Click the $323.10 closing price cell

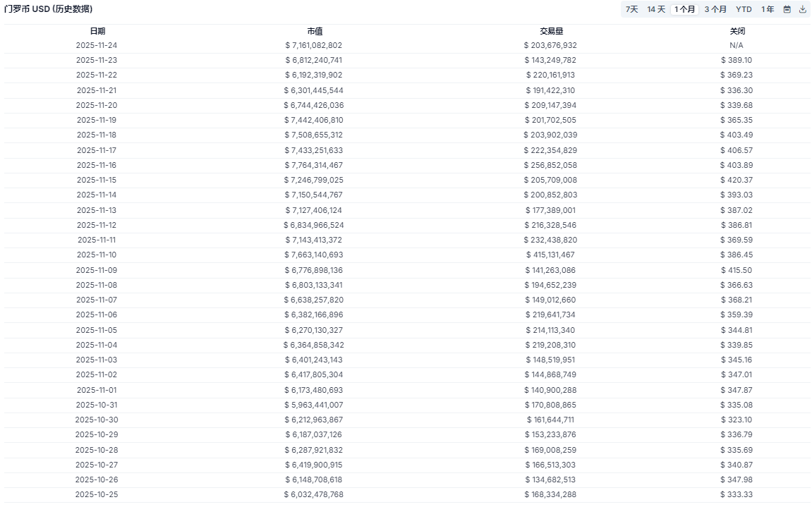737,420
